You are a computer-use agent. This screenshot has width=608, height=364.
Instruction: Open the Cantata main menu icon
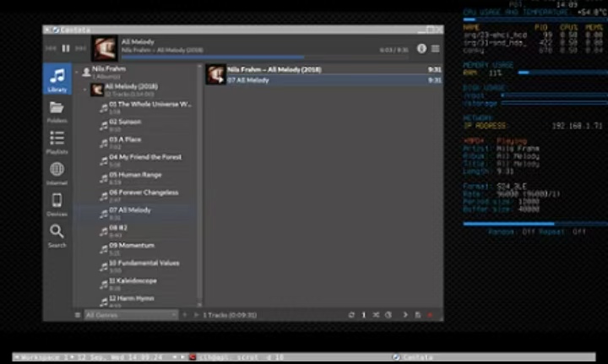pos(436,48)
